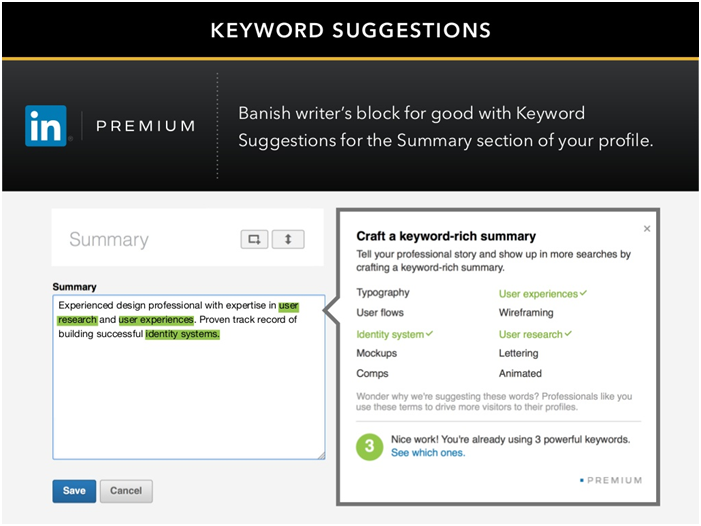This screenshot has height=526, width=701.
Task: Select the User flows keyword suggestion
Action: click(x=380, y=312)
